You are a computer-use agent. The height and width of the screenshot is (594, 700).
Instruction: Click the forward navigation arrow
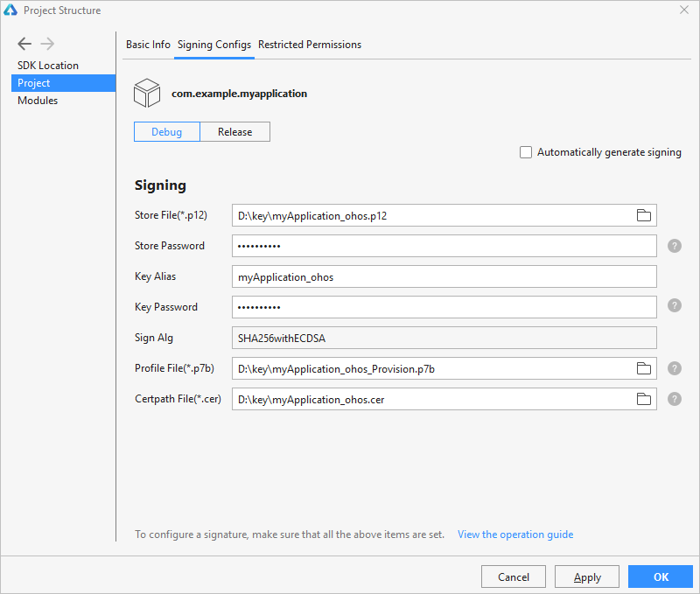click(x=47, y=44)
